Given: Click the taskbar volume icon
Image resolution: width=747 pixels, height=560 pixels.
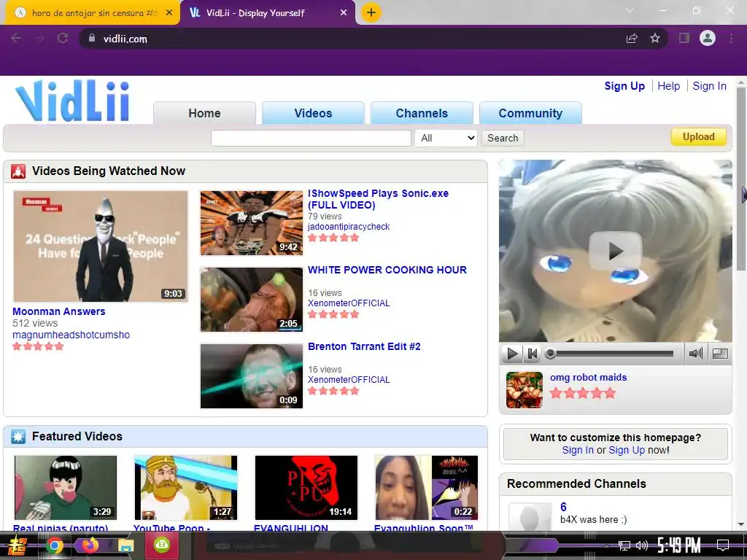Looking at the screenshot, I should pyautogui.click(x=642, y=545).
